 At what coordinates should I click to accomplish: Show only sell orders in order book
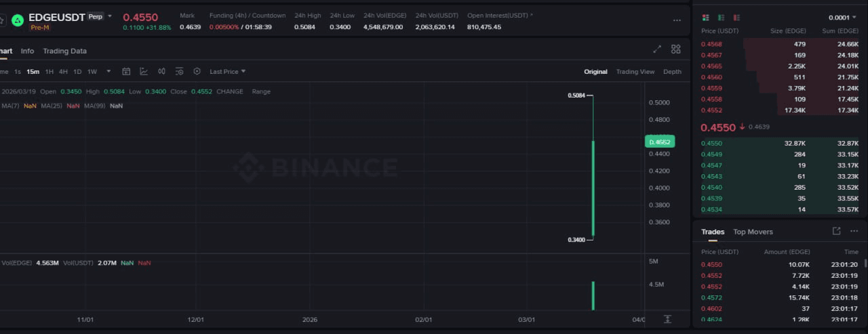pyautogui.click(x=737, y=18)
